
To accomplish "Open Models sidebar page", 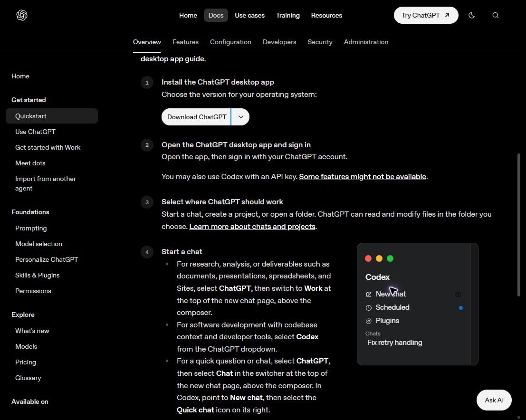I will click(26, 346).
